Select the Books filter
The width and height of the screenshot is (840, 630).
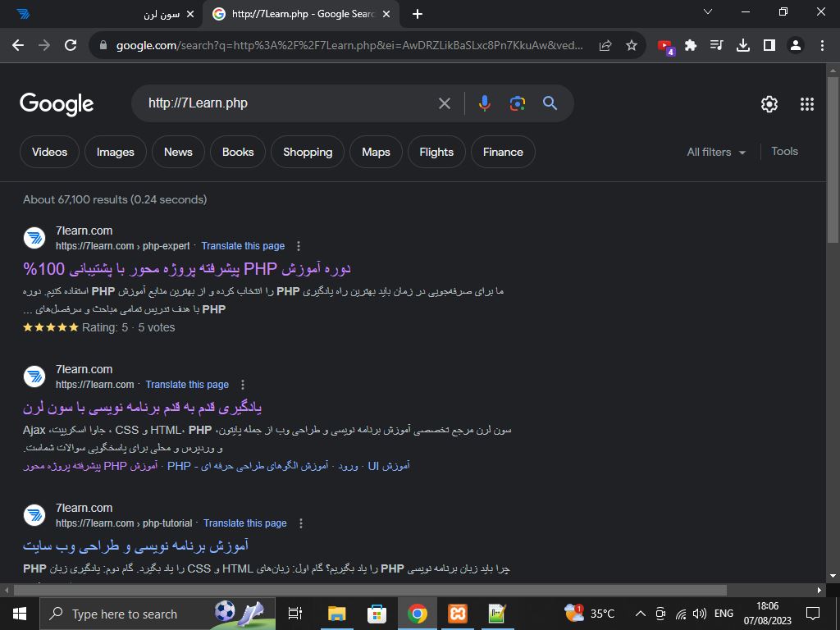(238, 152)
